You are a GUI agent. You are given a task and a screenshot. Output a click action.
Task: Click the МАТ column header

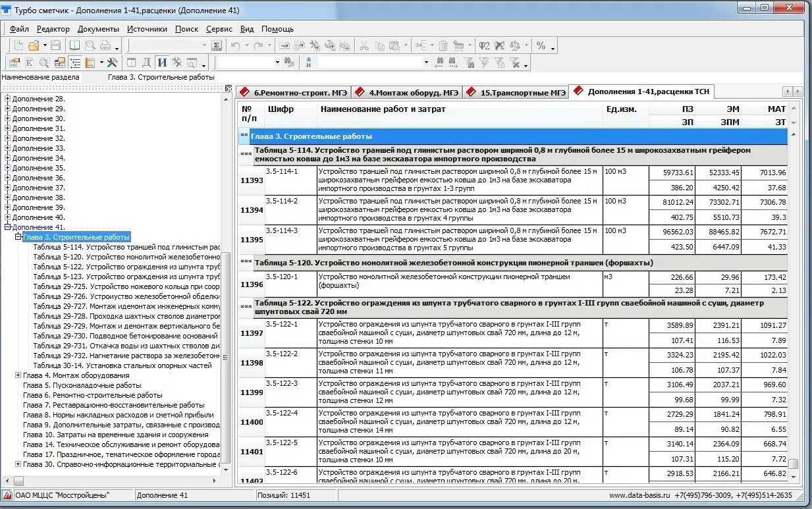(765, 109)
